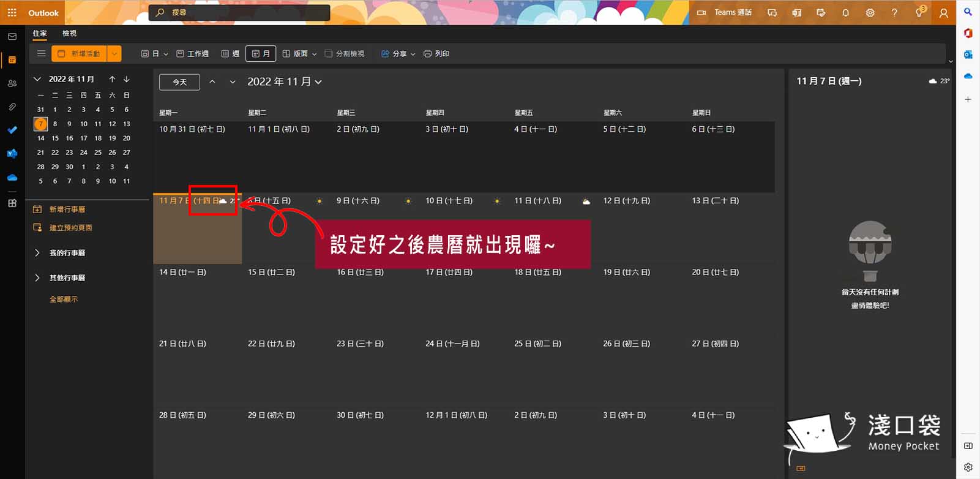The height and width of the screenshot is (479, 980).
Task: Open Yammer icon in sidebar
Action: pyautogui.click(x=12, y=154)
